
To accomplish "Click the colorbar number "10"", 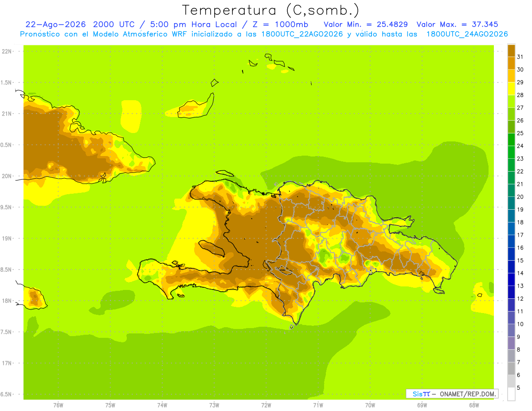I will coord(520,324).
